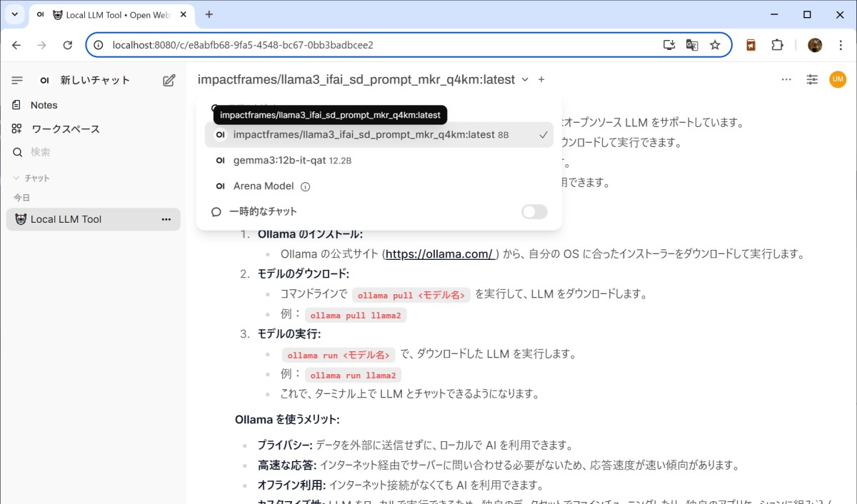
Task: Bookmark this page with the star
Action: point(715,45)
